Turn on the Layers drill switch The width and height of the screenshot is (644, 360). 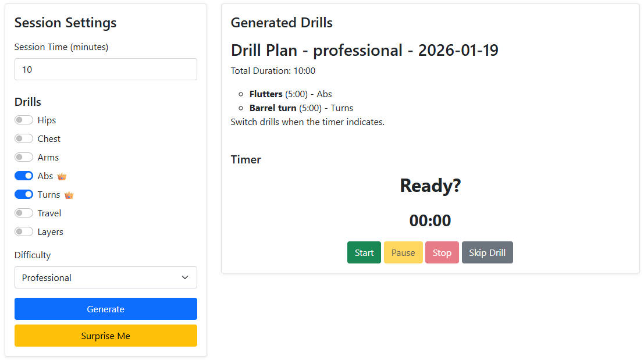(x=24, y=232)
